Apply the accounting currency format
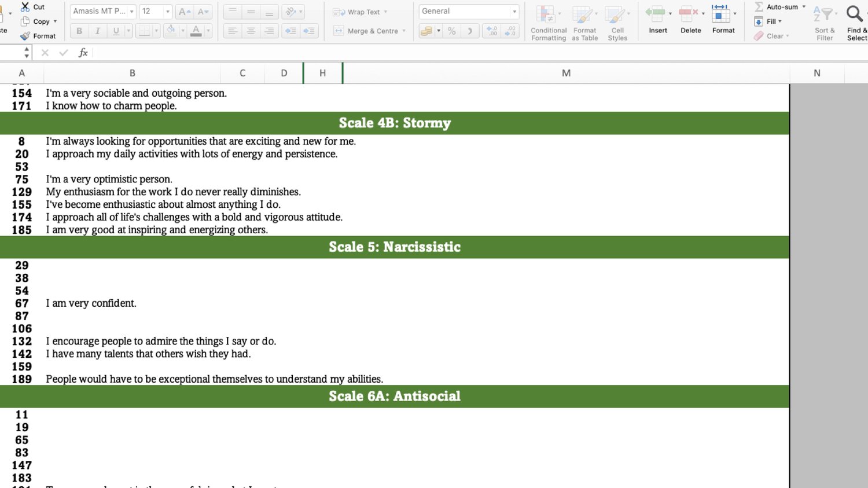 (x=426, y=31)
